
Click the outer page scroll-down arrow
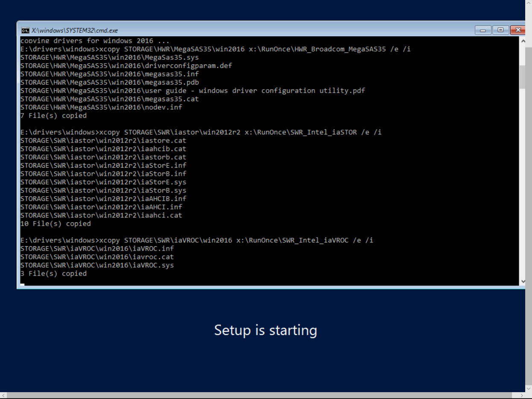coord(529,388)
